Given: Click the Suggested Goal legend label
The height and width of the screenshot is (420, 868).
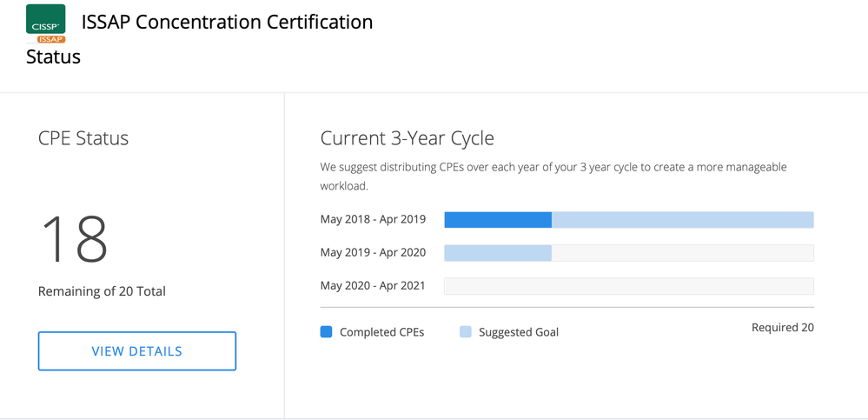Looking at the screenshot, I should coord(518,332).
